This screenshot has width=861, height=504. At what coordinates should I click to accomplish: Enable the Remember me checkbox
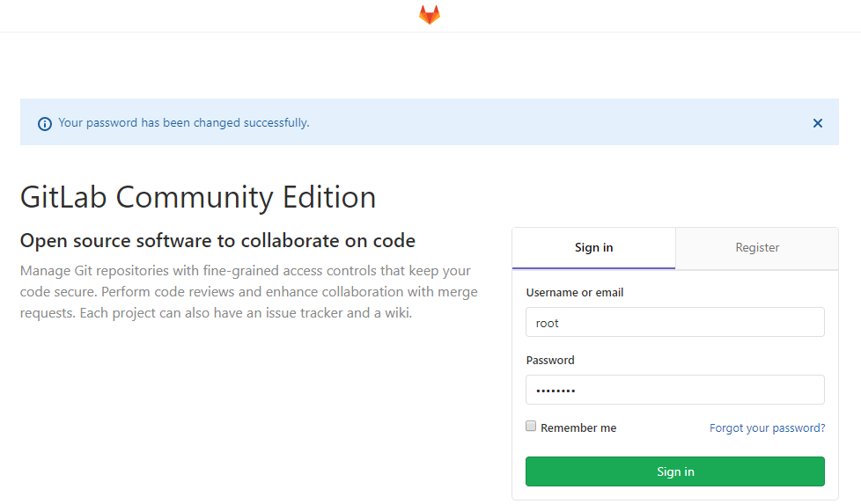coord(531,427)
